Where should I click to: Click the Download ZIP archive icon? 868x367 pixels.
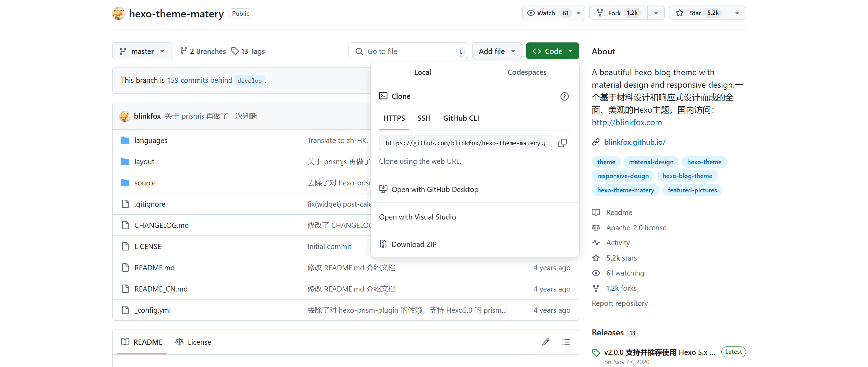[383, 244]
